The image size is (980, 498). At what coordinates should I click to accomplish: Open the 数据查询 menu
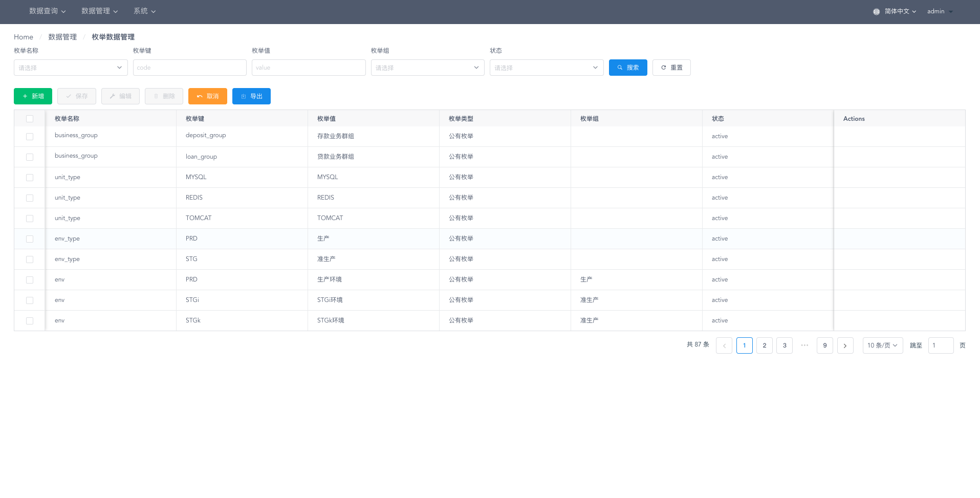point(47,11)
